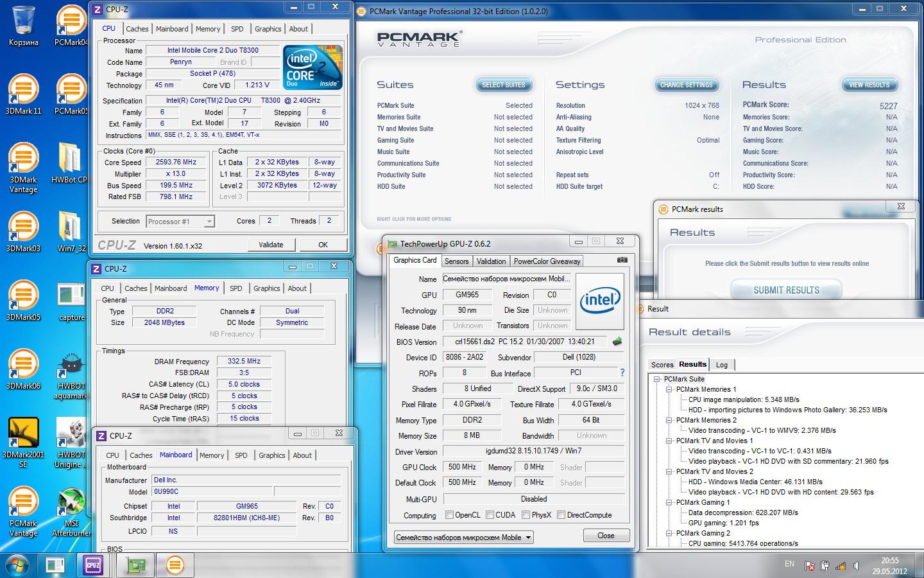Launch the 3DMark2001 SE shortcut
Viewport: 924px width, 578px height.
coord(23,443)
